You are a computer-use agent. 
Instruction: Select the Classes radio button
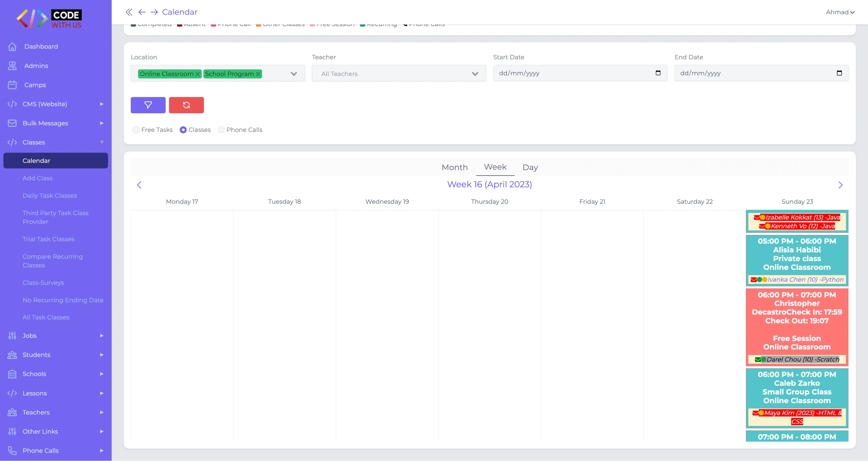183,130
